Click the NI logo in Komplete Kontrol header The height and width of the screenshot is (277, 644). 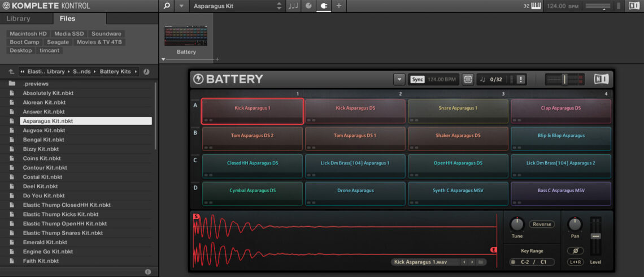[634, 6]
